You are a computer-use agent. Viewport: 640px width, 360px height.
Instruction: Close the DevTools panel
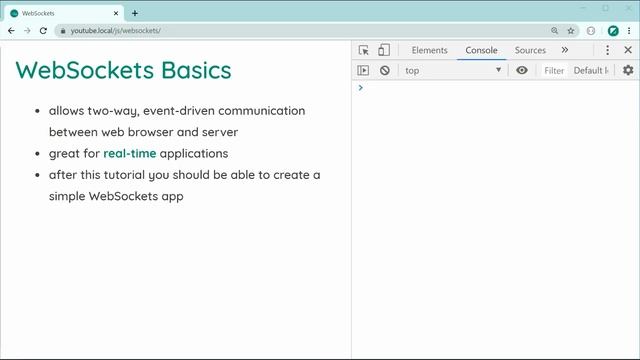click(x=628, y=50)
